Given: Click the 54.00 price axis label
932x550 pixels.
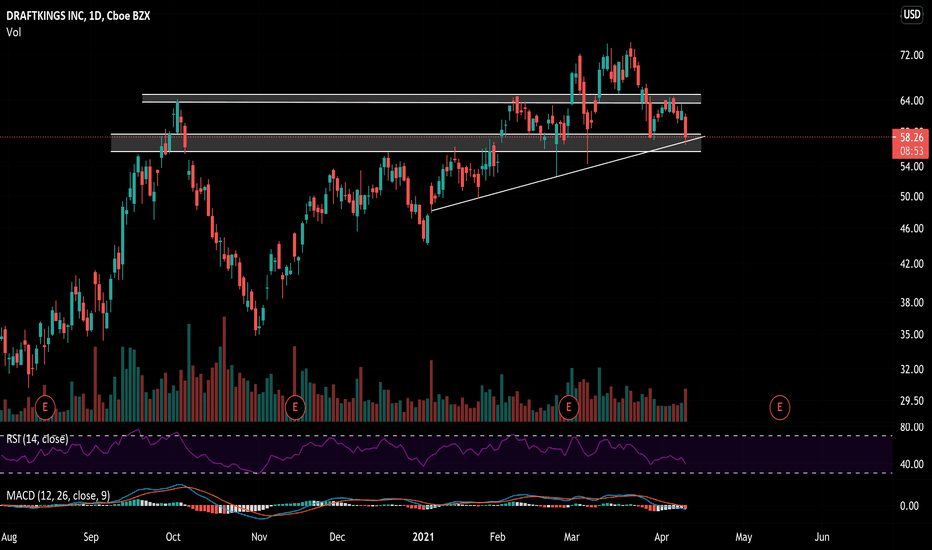Looking at the screenshot, I should tap(912, 167).
